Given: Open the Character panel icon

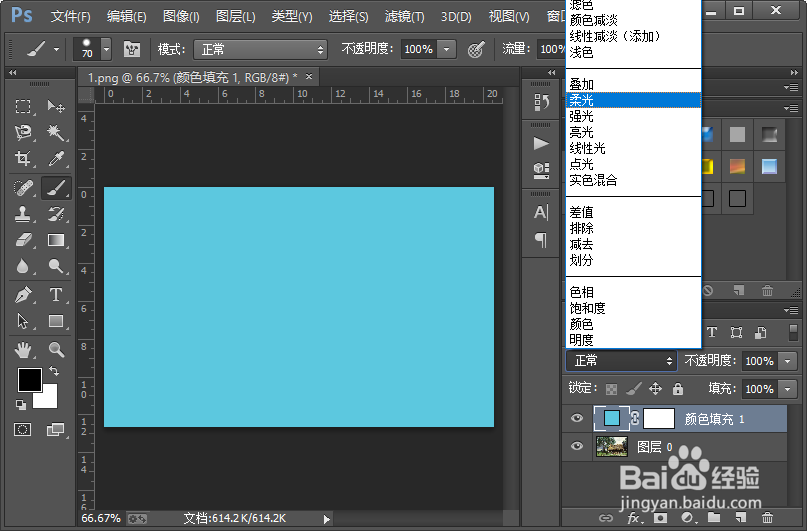Looking at the screenshot, I should pos(541,212).
